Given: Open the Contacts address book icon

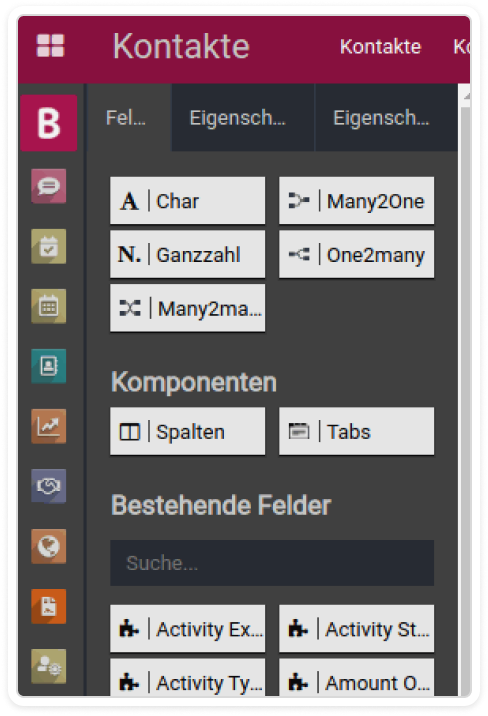Looking at the screenshot, I should pos(49,366).
